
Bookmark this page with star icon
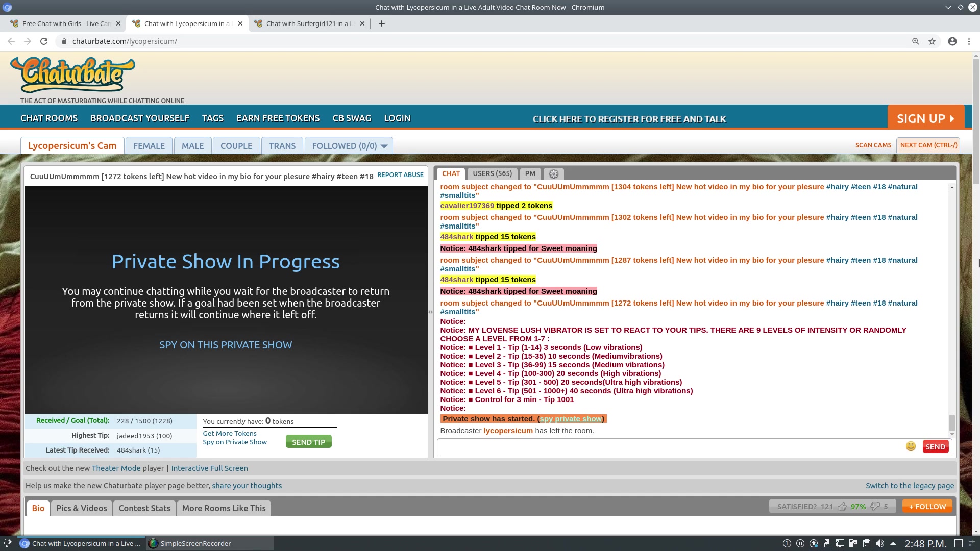click(932, 41)
